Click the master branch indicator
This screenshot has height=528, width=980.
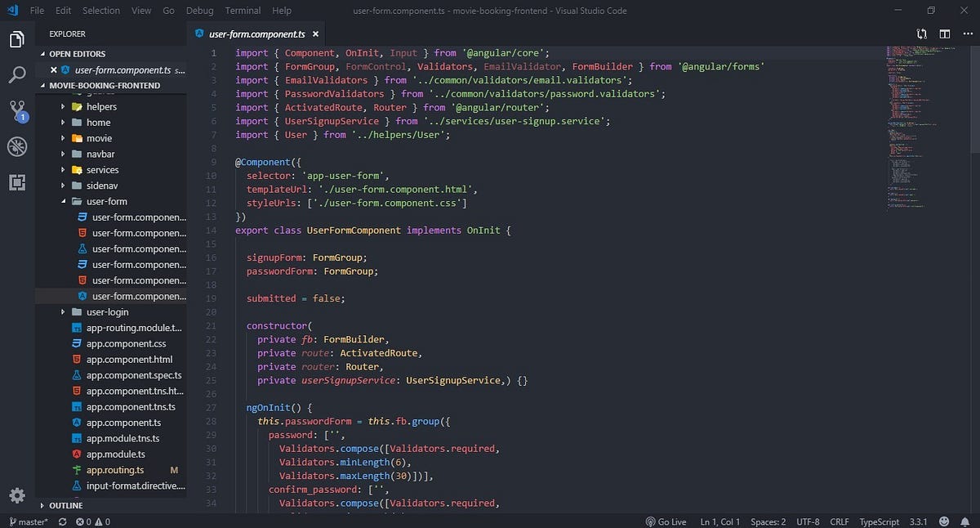(29, 521)
